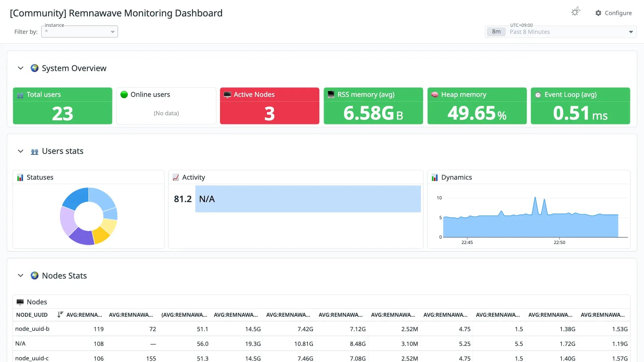The height and width of the screenshot is (362, 644).
Task: Click the Configure gear icon
Action: (x=598, y=13)
